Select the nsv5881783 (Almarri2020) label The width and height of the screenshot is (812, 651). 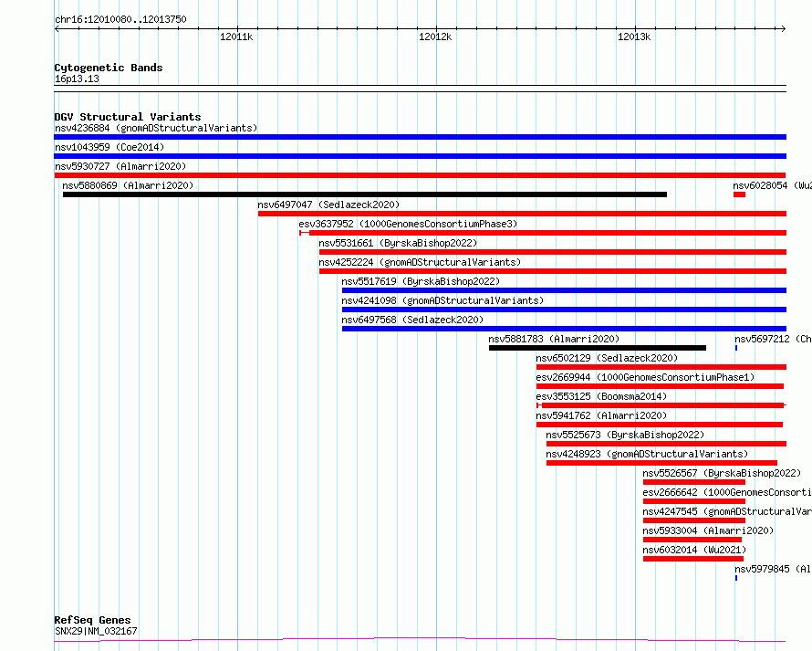tap(554, 339)
